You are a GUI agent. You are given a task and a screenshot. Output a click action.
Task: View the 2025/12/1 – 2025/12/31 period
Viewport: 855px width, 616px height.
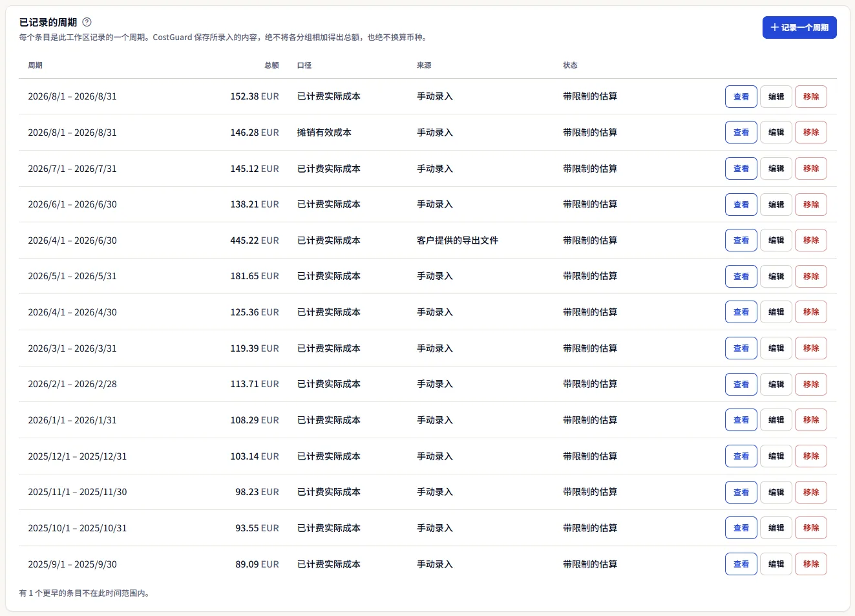point(741,456)
